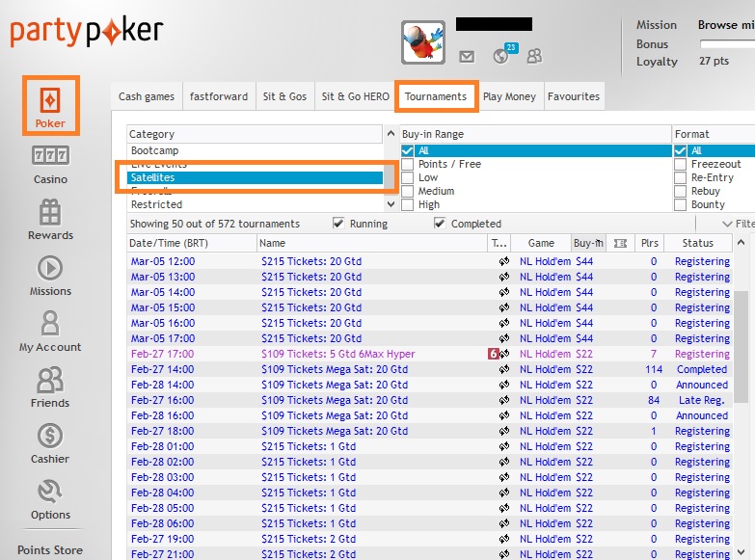
Task: Switch to Sit & Gos tab
Action: tap(284, 96)
